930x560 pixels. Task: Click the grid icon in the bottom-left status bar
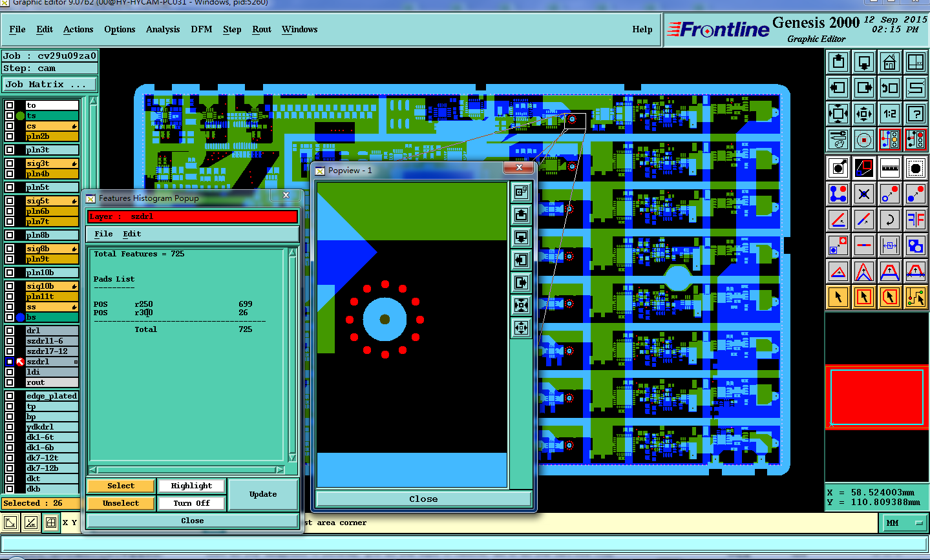(x=51, y=523)
